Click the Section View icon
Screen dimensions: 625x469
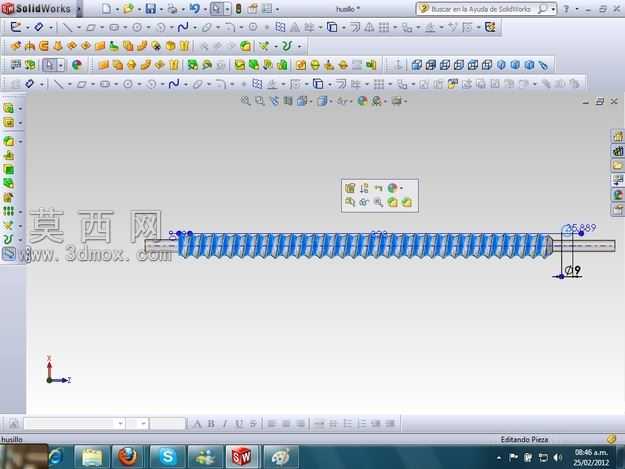pyautogui.click(x=288, y=101)
